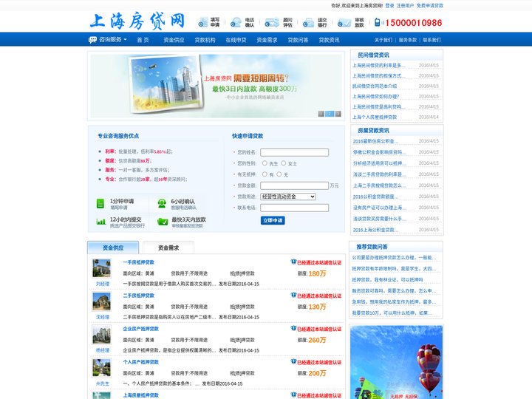
Task: Click the 登录 link in the header
Action: (x=389, y=6)
